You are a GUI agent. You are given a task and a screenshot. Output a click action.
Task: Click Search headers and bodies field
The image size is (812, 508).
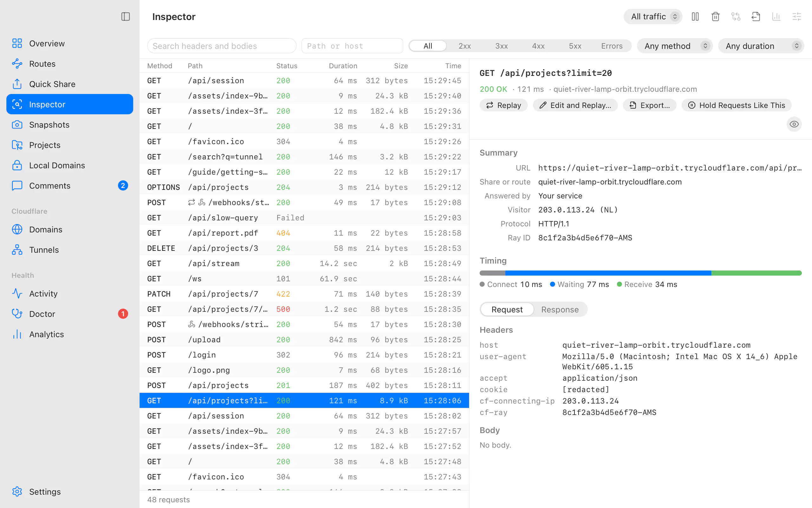tap(222, 46)
